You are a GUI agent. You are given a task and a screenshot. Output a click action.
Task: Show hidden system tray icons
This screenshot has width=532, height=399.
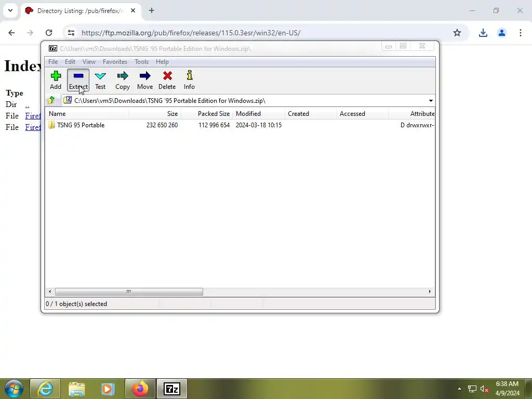(459, 389)
